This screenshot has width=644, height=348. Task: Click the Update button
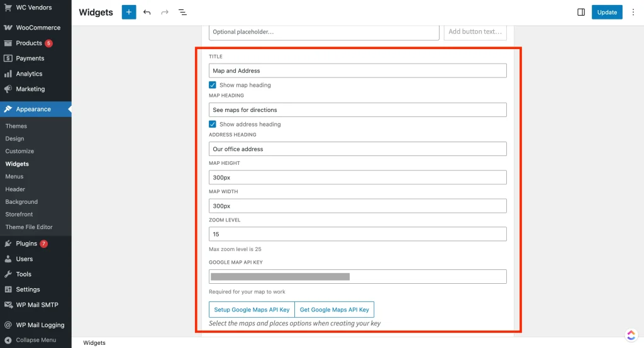click(607, 12)
